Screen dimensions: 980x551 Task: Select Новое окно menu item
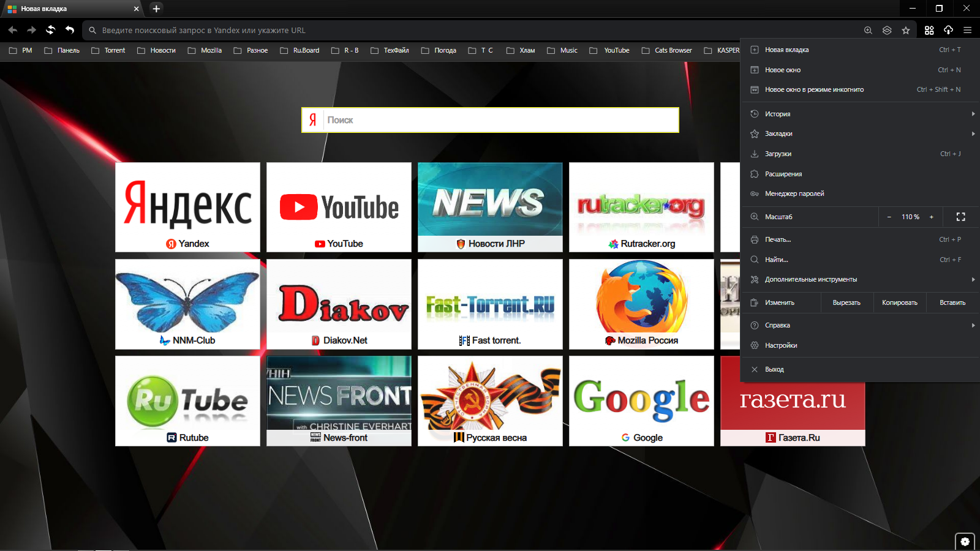pyautogui.click(x=860, y=70)
